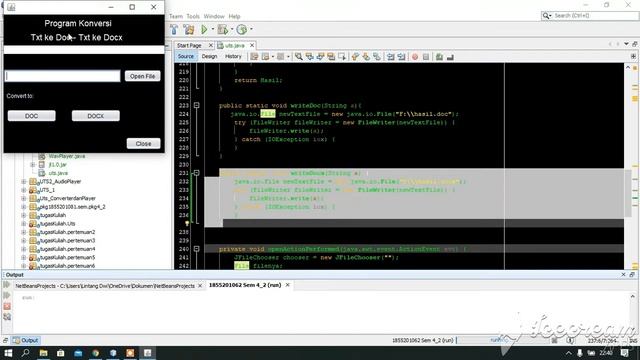640x360 pixels.
Task: Click the Debug Project icon
Action: tap(222, 29)
